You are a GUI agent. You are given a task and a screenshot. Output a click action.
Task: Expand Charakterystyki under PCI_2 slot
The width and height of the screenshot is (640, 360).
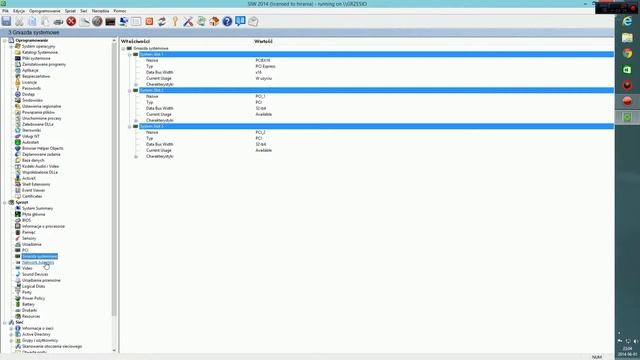[x=136, y=156]
